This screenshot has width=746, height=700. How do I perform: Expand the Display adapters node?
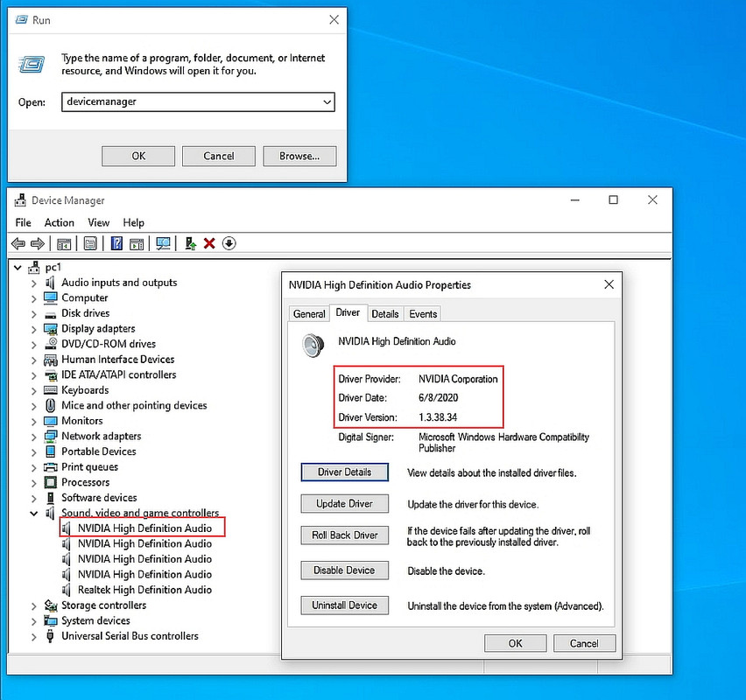[x=33, y=329]
